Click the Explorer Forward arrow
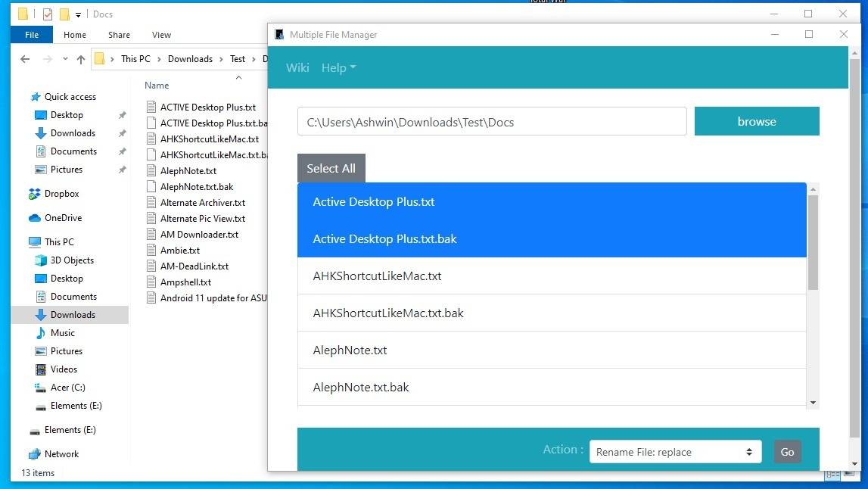The image size is (868, 489). 48,59
